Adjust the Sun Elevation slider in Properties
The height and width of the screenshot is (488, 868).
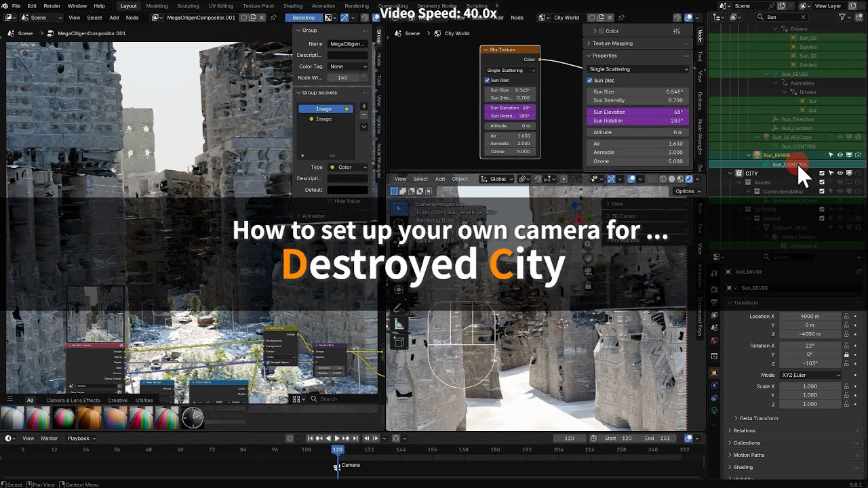coord(638,112)
